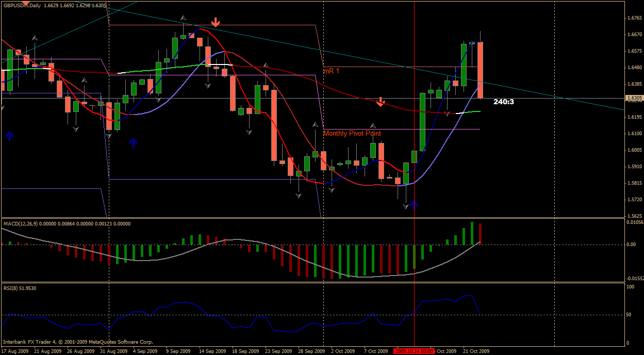Select the blue up arrow near 4 Sep 2009
The height and width of the screenshot is (355, 644).
point(134,142)
